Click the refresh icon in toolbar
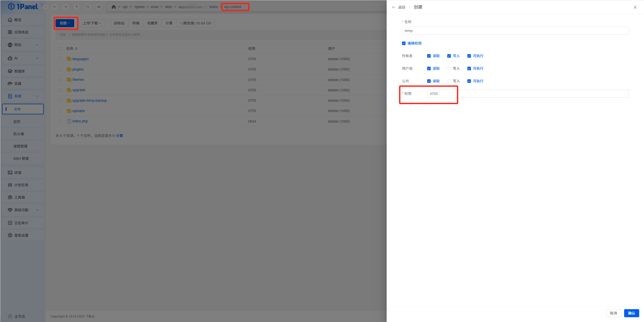The height and width of the screenshot is (322, 644). [88, 7]
